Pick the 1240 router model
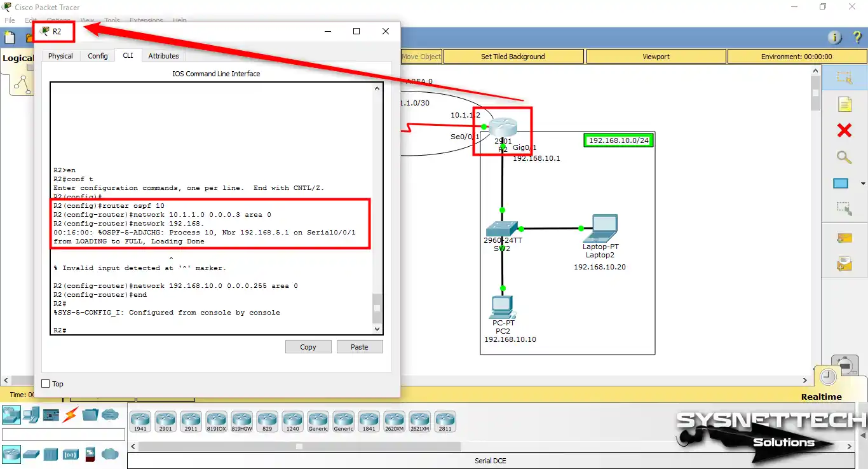Viewport: 868px width, 469px height. tap(292, 422)
